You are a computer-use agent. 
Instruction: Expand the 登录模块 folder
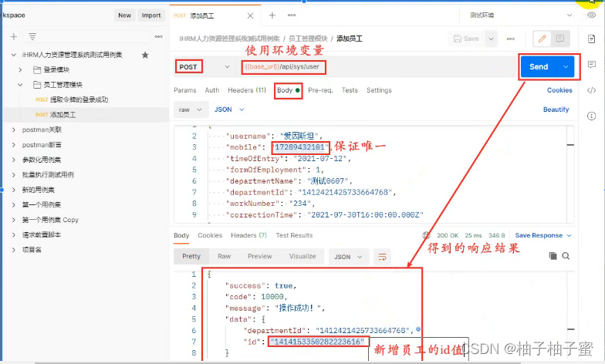tap(20, 69)
